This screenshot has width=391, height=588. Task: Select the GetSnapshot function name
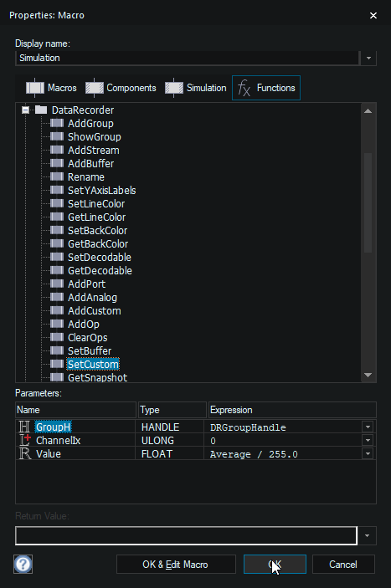(98, 377)
